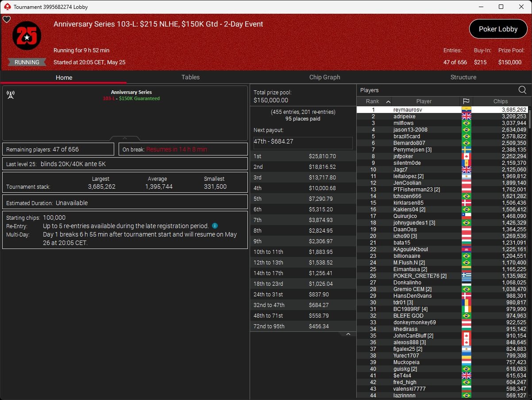The image size is (532, 400).
Task: Click the Smallest stack value 331,500
Action: click(x=214, y=186)
